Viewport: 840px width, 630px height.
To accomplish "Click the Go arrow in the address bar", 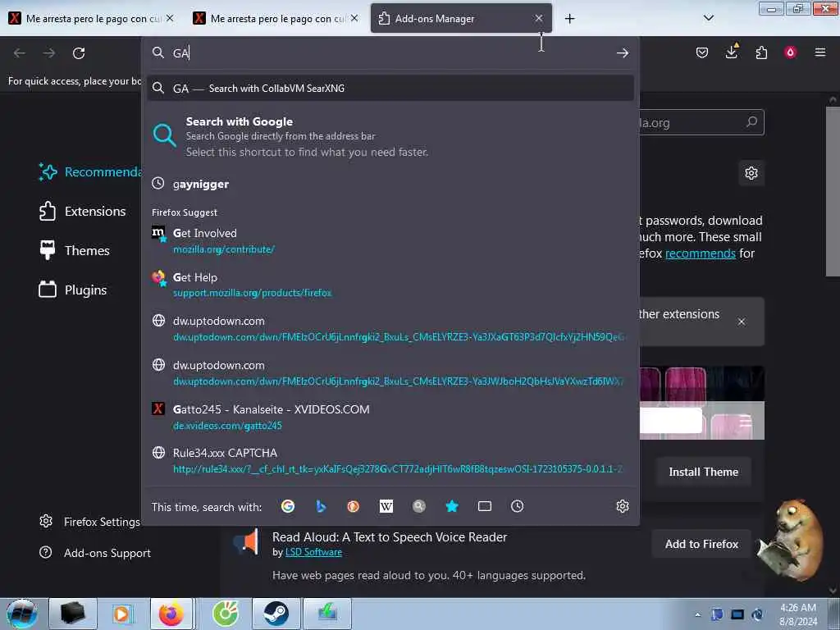I will tap(622, 53).
